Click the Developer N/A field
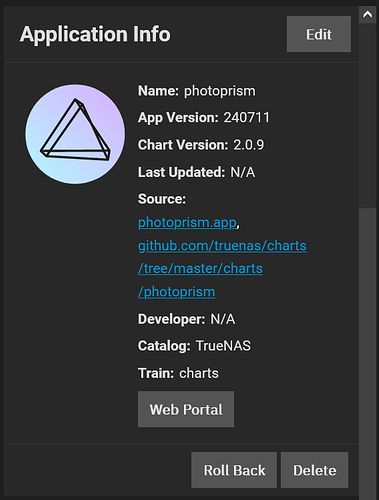The image size is (379, 500). tap(187, 319)
